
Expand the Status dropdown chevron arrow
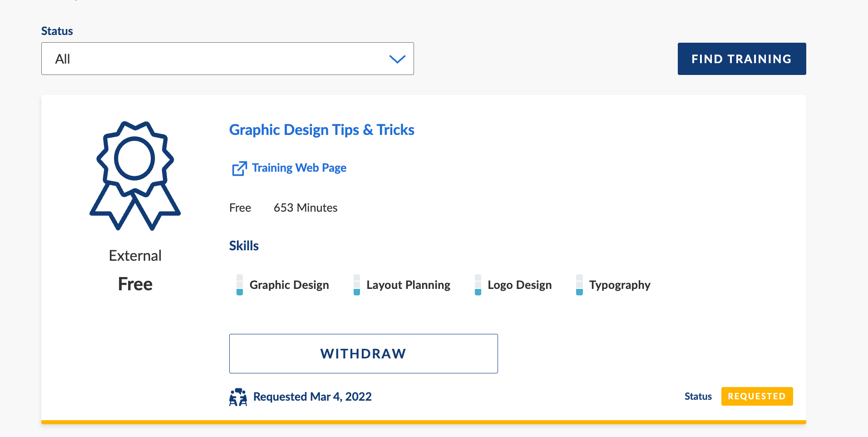(x=397, y=59)
